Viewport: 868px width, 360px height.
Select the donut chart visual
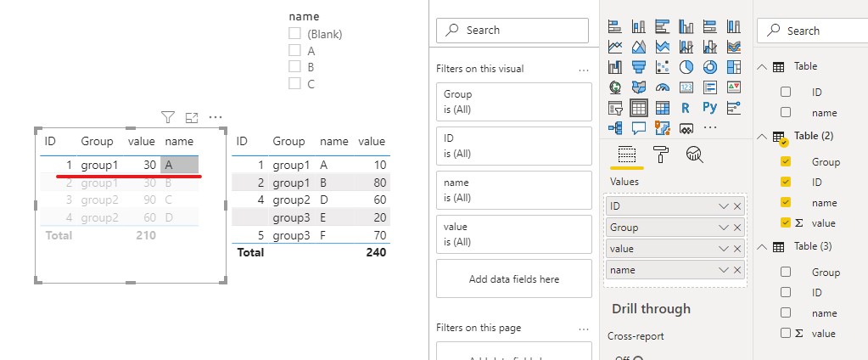click(x=710, y=67)
